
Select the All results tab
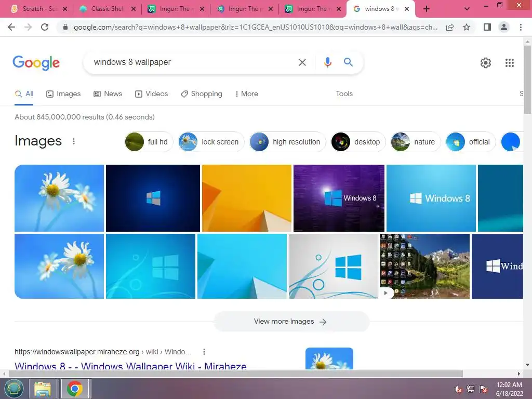pyautogui.click(x=24, y=94)
